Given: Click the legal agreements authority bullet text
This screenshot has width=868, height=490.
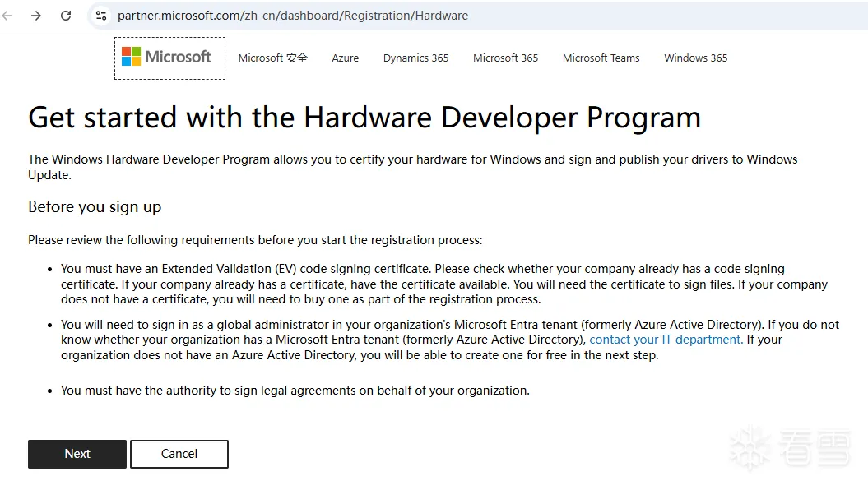Looking at the screenshot, I should [295, 391].
